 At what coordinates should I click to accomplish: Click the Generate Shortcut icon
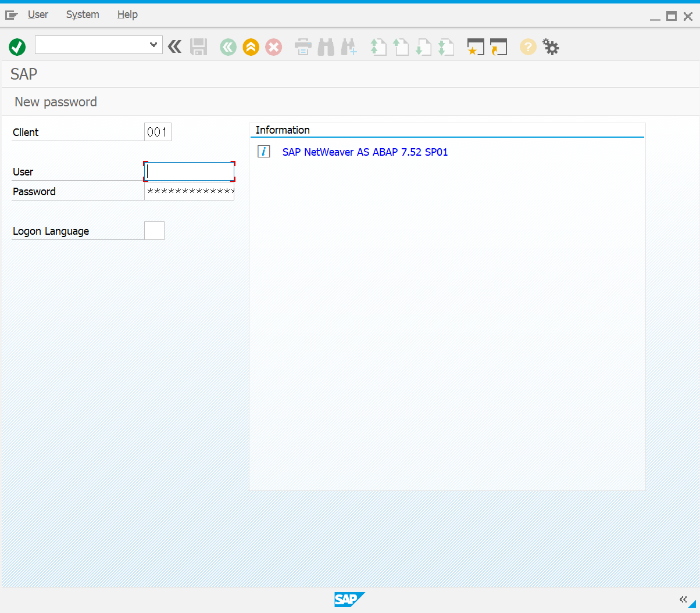tap(498, 47)
